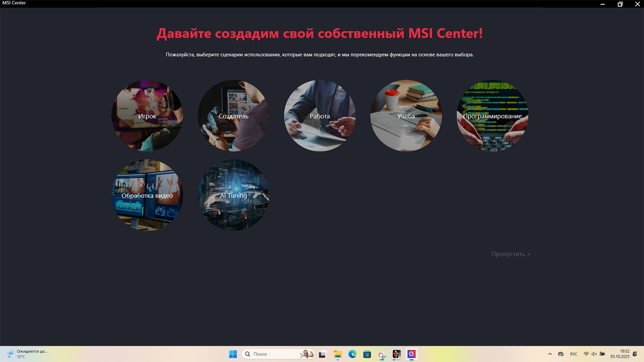
Task: Select the Игрок usage scenario
Action: pyautogui.click(x=147, y=116)
